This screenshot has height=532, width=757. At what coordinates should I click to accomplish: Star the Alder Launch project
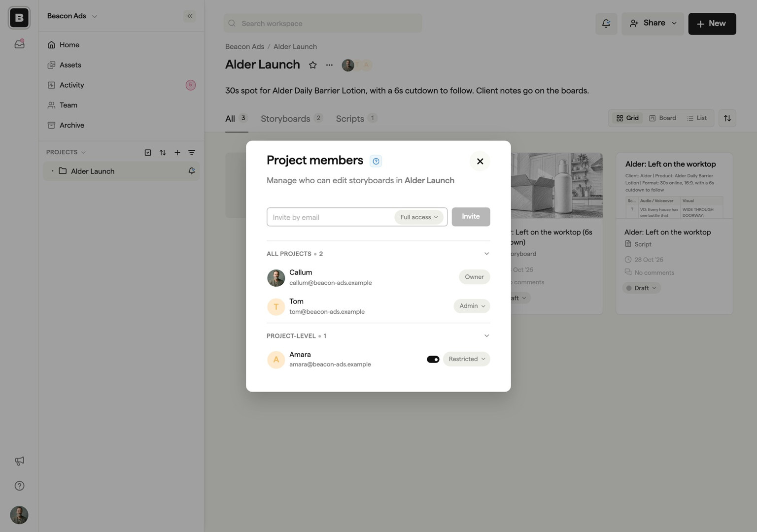pyautogui.click(x=312, y=65)
